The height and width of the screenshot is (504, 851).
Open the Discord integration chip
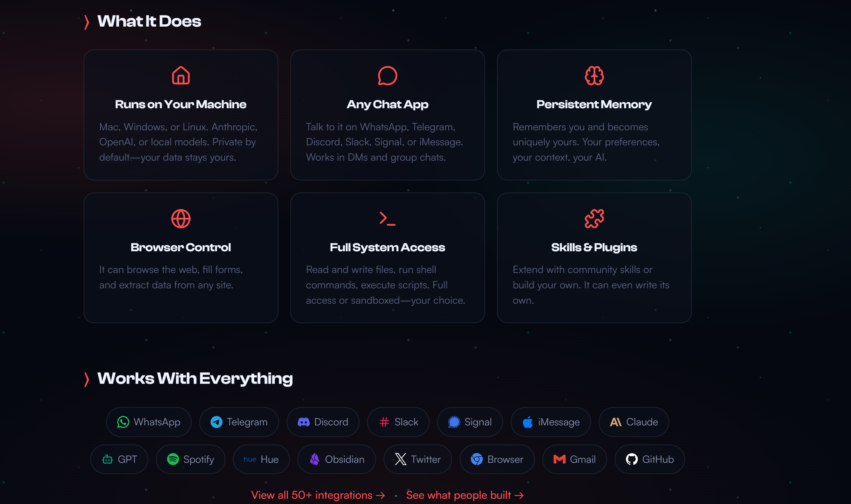323,422
